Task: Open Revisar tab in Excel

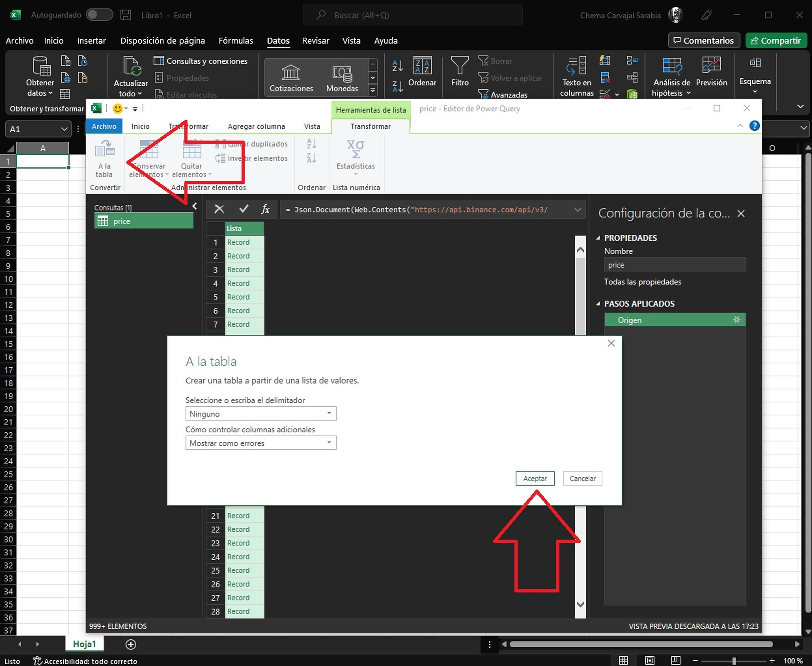Action: pyautogui.click(x=315, y=41)
